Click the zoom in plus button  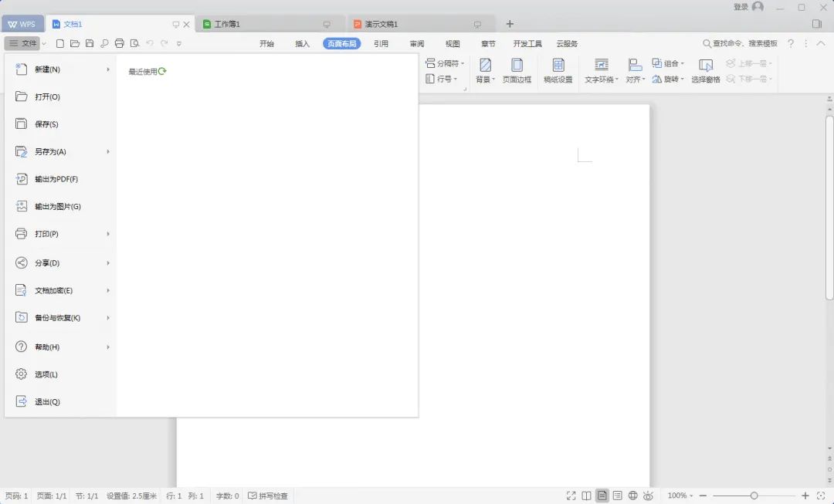pyautogui.click(x=805, y=496)
